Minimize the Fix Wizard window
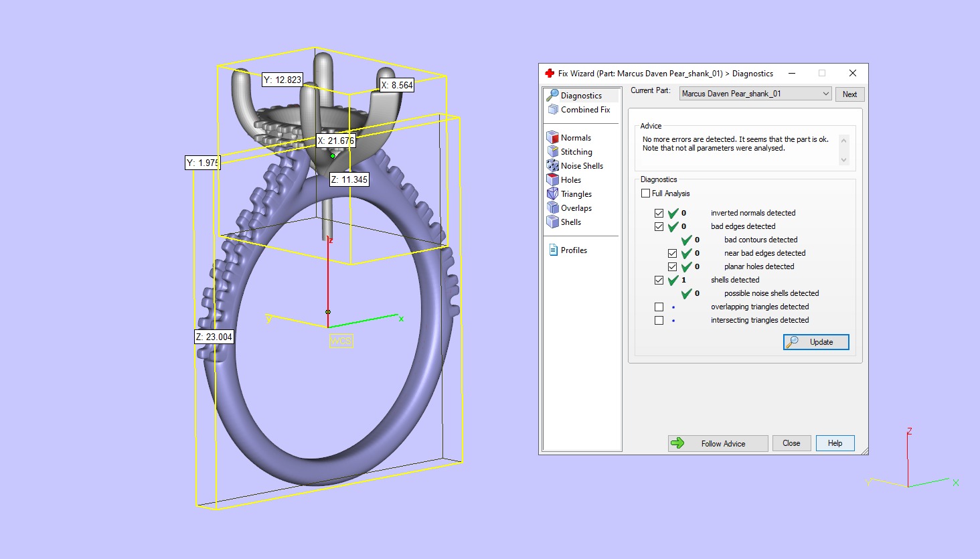 pos(792,73)
